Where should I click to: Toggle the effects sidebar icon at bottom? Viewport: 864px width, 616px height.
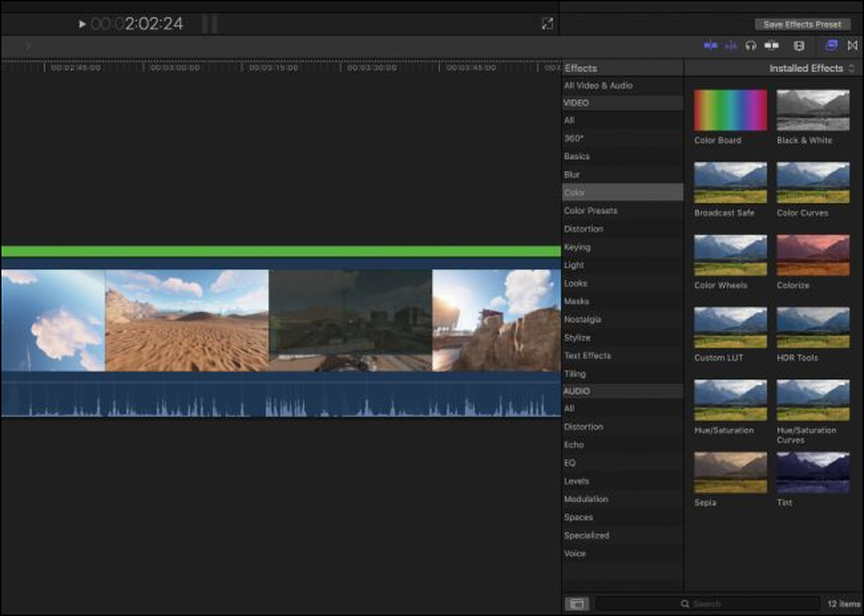[577, 604]
